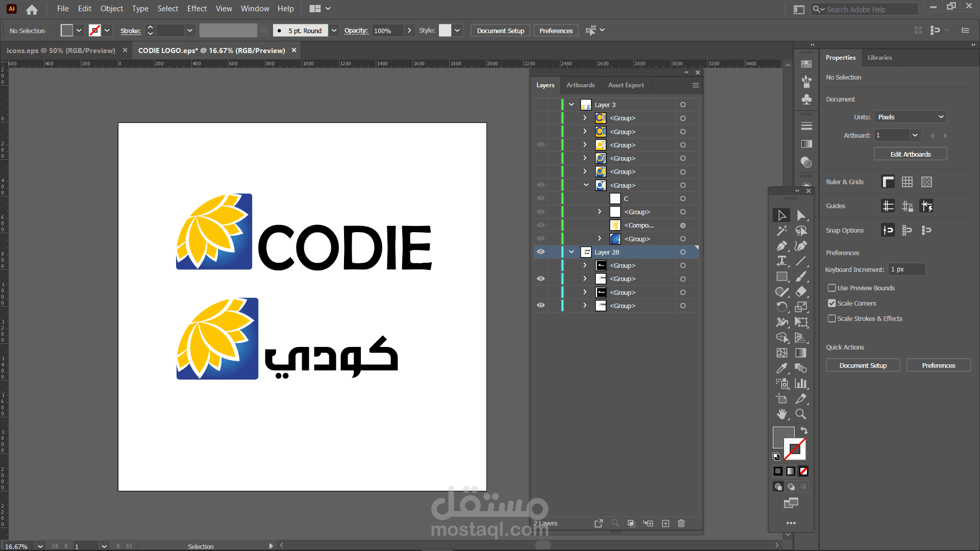The image size is (980, 551).
Task: Click Preferences in the control bar
Action: 556,31
